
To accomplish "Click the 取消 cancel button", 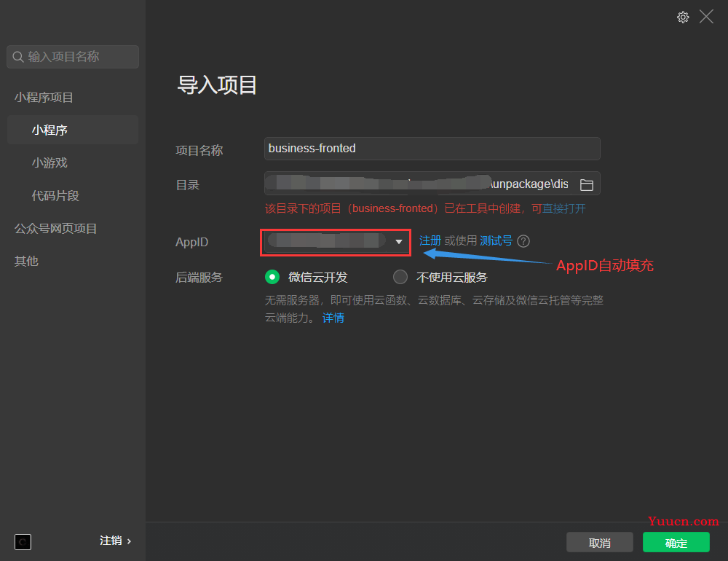I will click(x=599, y=542).
